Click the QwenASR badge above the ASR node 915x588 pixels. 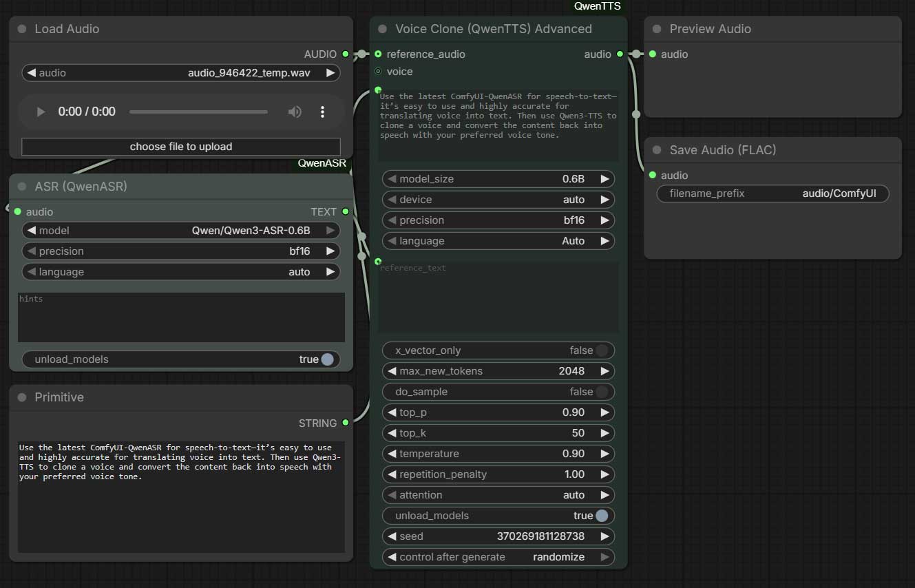(x=322, y=163)
